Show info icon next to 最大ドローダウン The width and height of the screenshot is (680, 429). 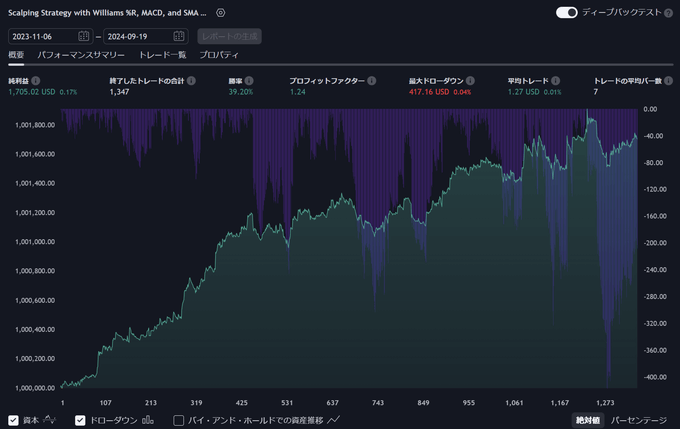[x=470, y=81]
